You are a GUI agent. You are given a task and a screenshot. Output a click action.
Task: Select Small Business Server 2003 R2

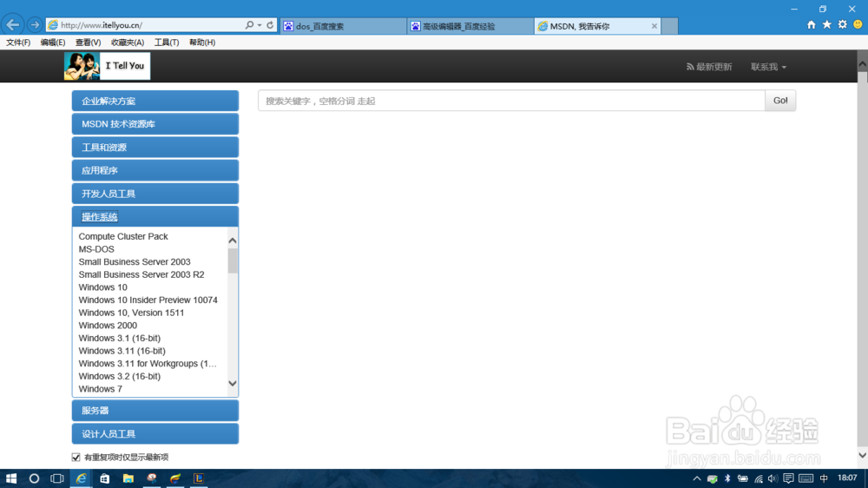(x=141, y=274)
